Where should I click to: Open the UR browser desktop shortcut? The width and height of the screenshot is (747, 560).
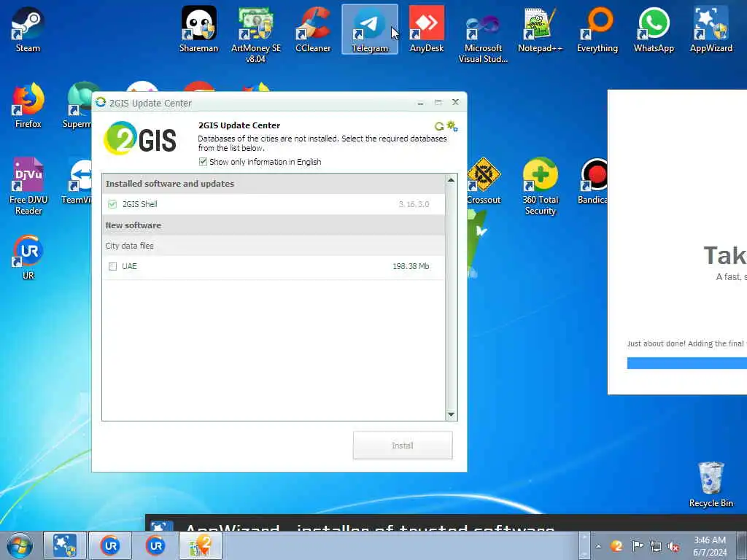[28, 257]
